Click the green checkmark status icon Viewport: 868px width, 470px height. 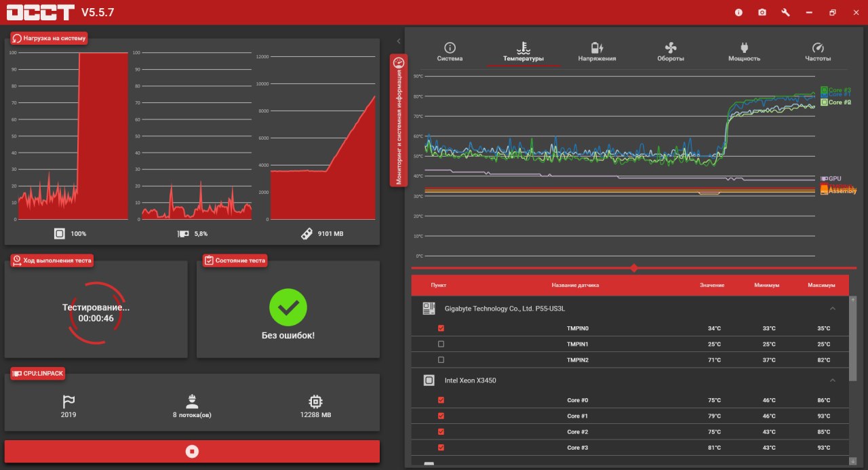(288, 307)
